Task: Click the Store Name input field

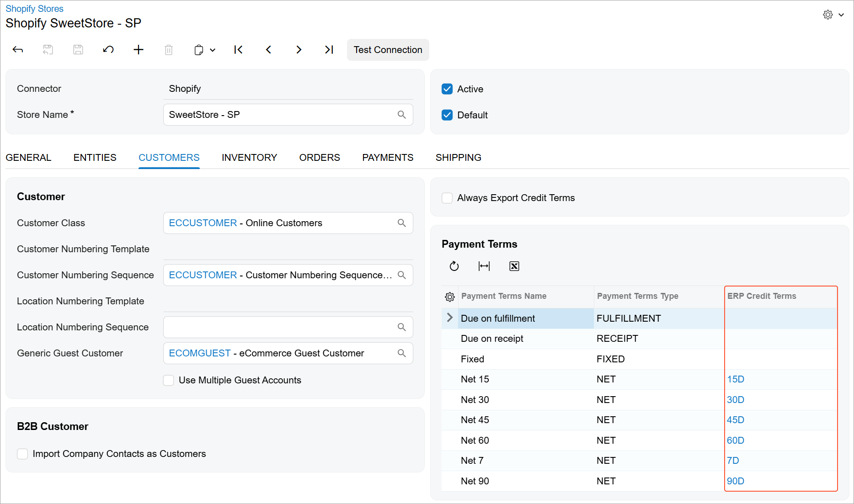Action: [x=288, y=115]
